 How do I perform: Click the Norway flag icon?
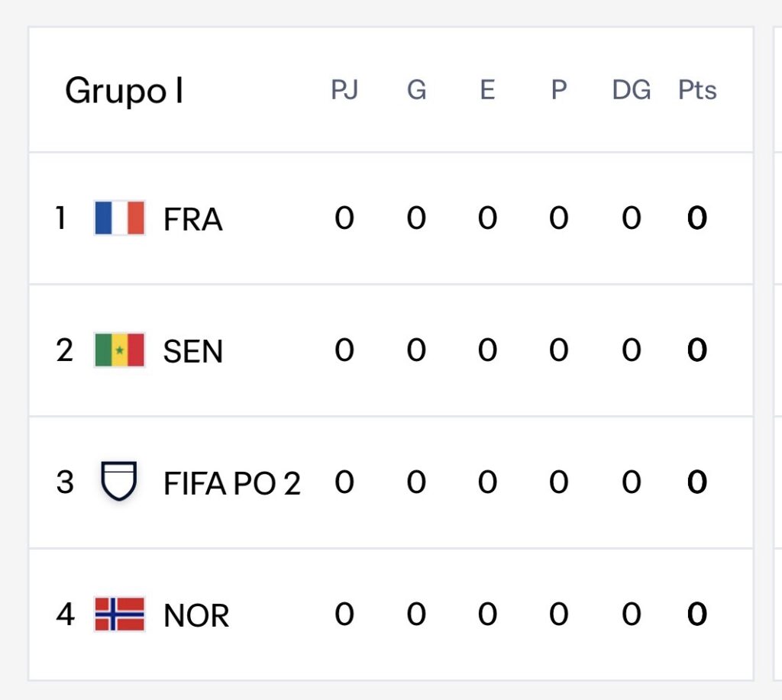click(x=120, y=615)
